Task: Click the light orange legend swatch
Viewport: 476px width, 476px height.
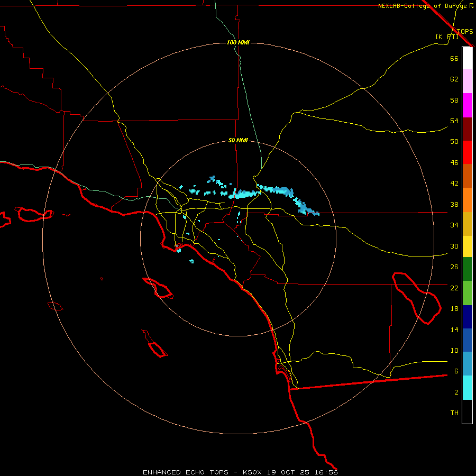Action: 467,200
